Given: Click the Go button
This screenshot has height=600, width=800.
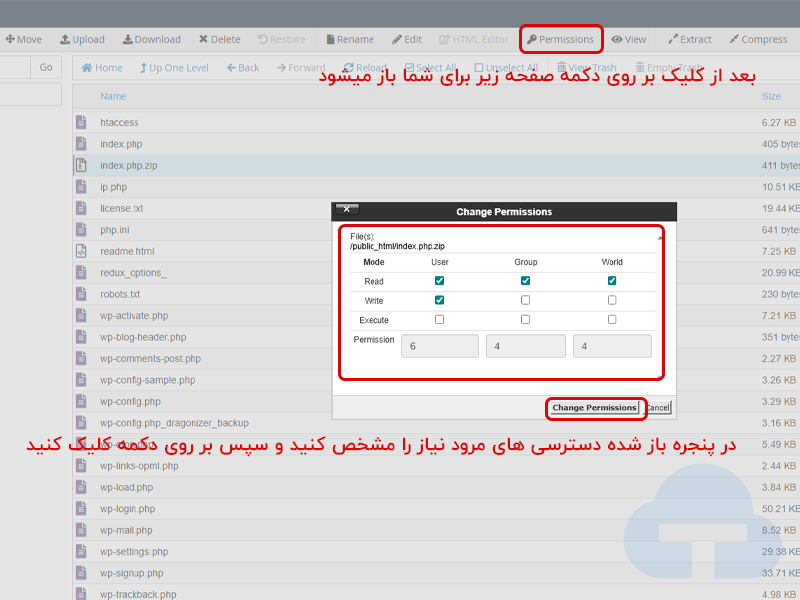Looking at the screenshot, I should [x=46, y=67].
